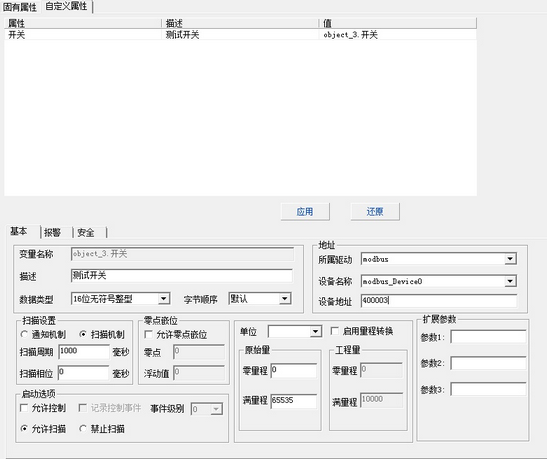Screen dimensions: 547x459
Task: Open the 报警 tab
Action: [x=53, y=232]
